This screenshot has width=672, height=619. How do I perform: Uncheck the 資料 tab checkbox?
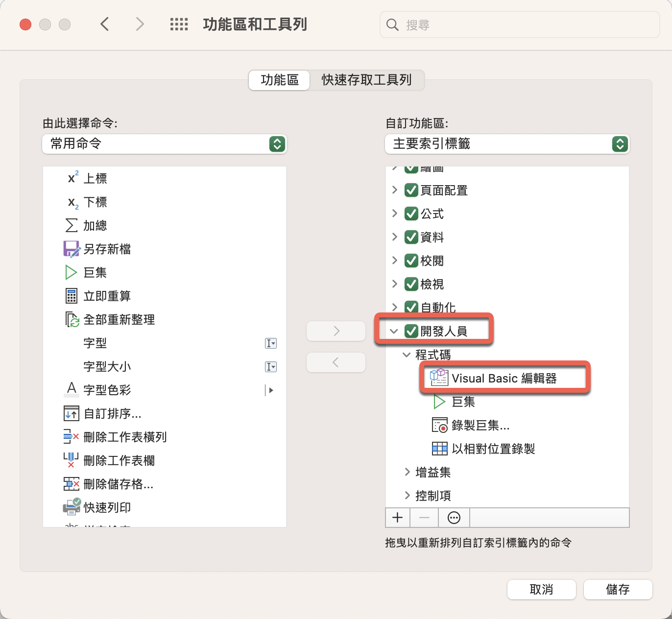coord(411,237)
